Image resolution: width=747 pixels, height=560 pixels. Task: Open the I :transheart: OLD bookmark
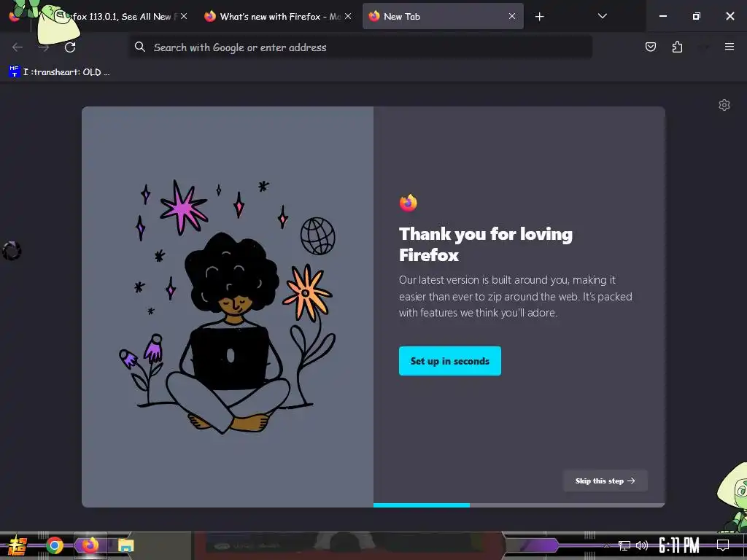pos(59,72)
